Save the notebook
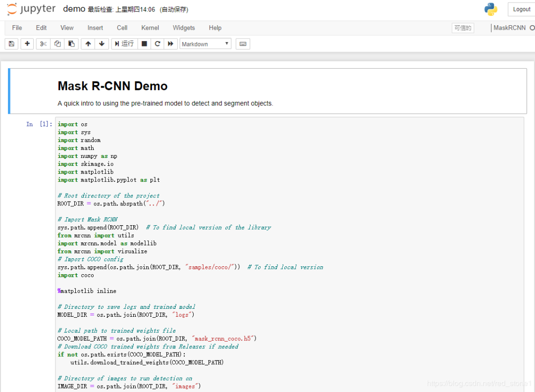 [x=11, y=44]
